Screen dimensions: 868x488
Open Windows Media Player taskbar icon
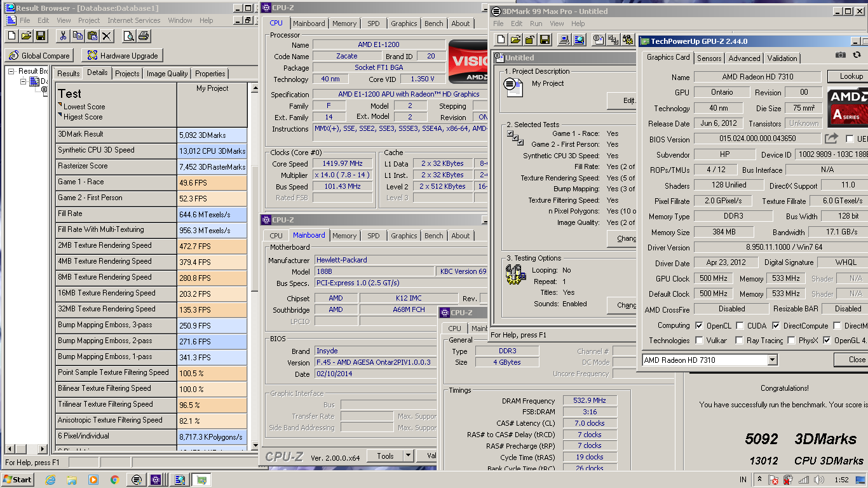pyautogui.click(x=93, y=480)
